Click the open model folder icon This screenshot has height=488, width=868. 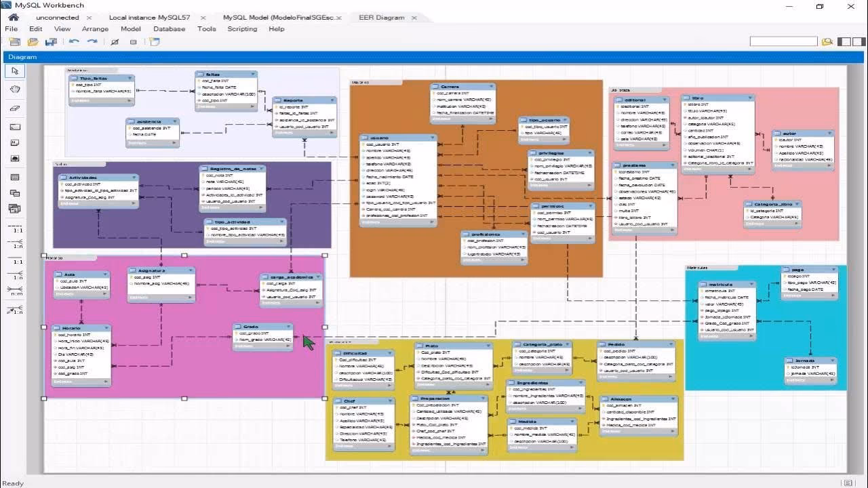[33, 42]
